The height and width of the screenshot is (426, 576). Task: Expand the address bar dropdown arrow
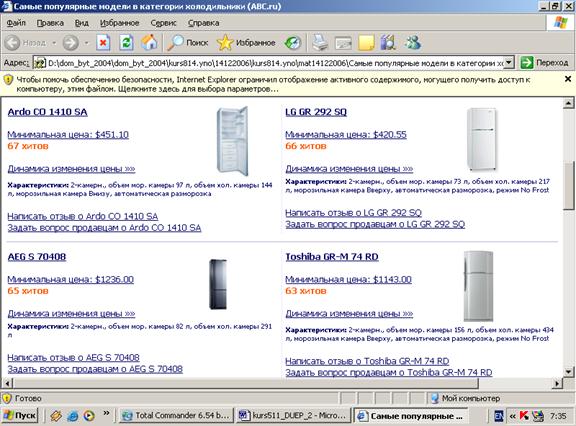point(508,62)
